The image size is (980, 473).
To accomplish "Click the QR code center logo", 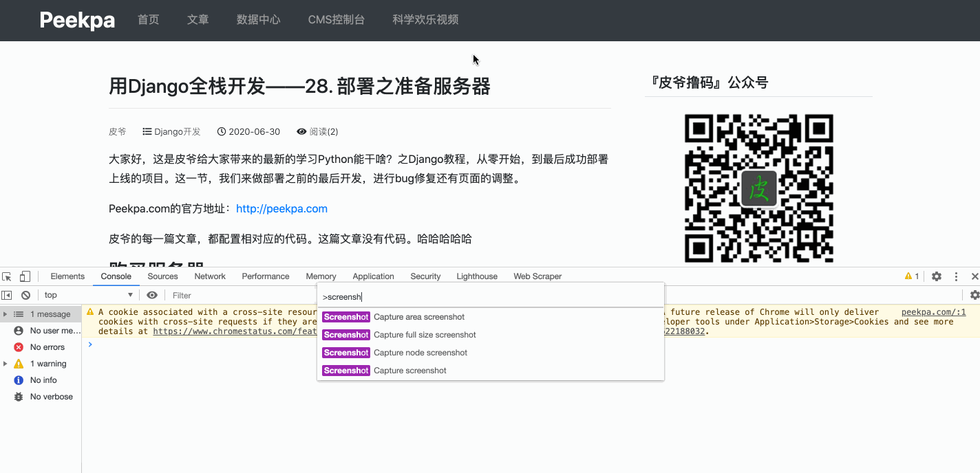I will (758, 188).
